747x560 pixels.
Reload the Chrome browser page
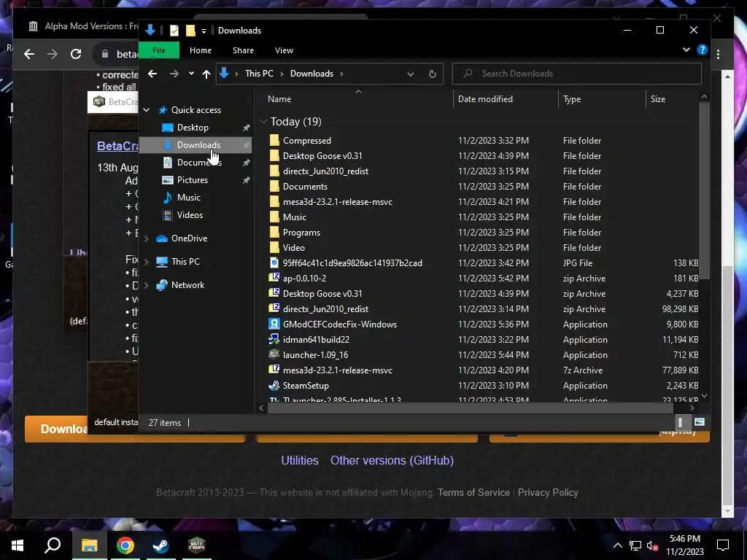coord(76,54)
